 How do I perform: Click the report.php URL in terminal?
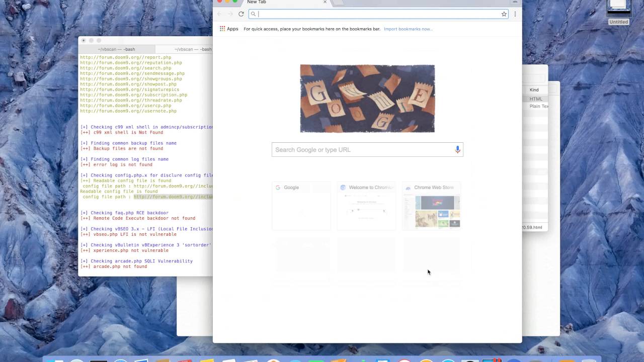(126, 57)
